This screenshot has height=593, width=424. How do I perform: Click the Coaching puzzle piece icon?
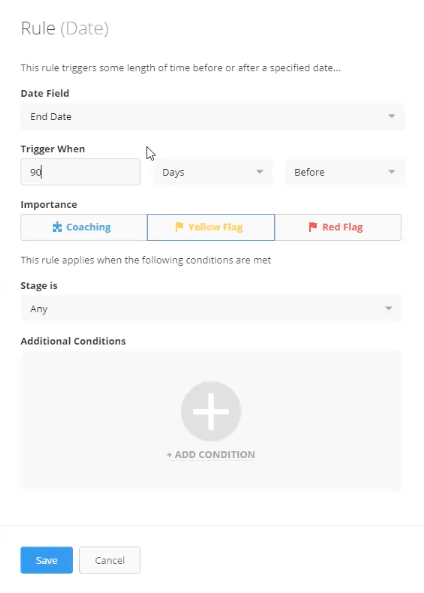click(57, 227)
